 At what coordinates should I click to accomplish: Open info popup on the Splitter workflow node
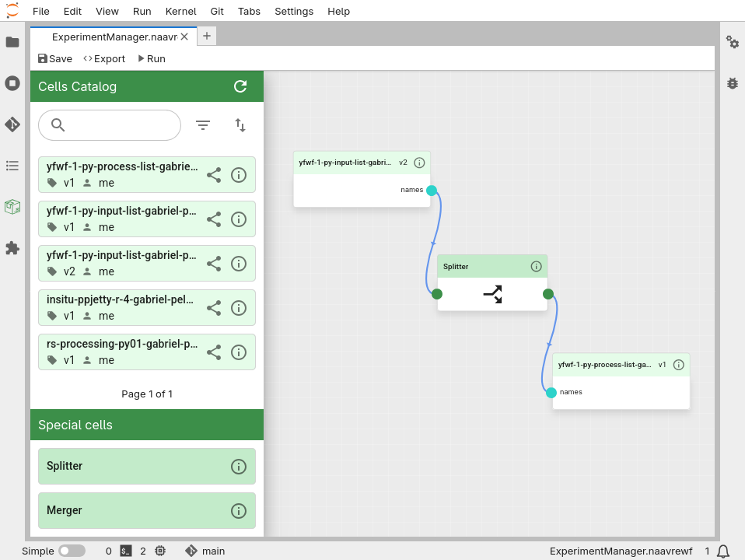[x=536, y=266]
